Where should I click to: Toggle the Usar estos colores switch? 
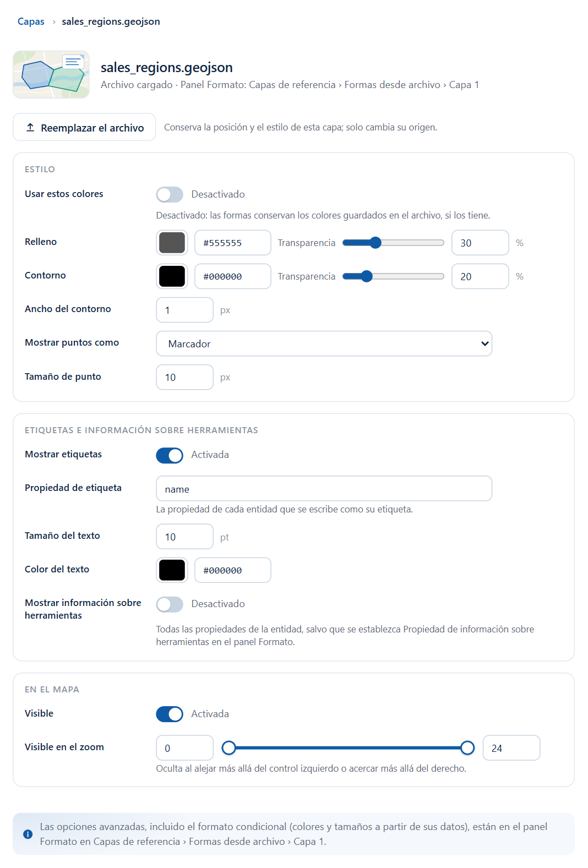[x=170, y=194]
